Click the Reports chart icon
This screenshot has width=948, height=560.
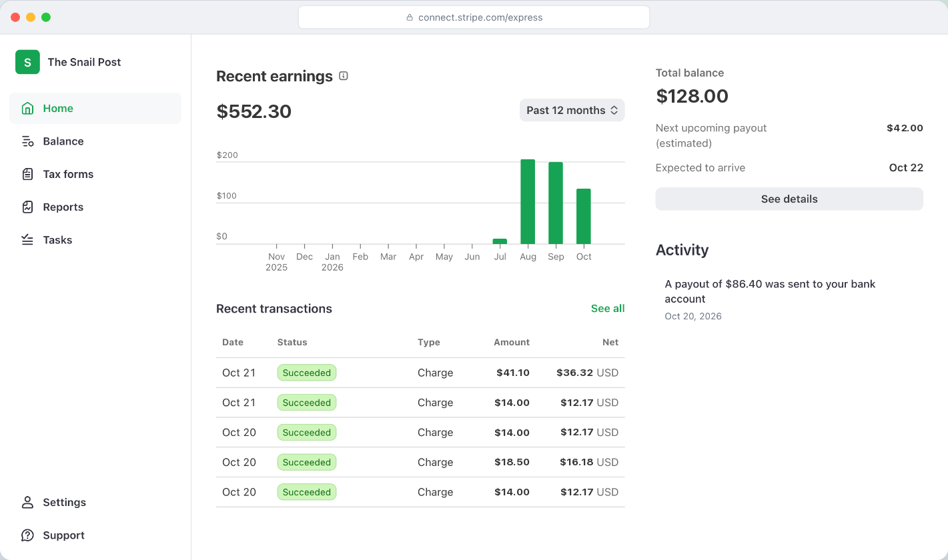click(x=27, y=207)
